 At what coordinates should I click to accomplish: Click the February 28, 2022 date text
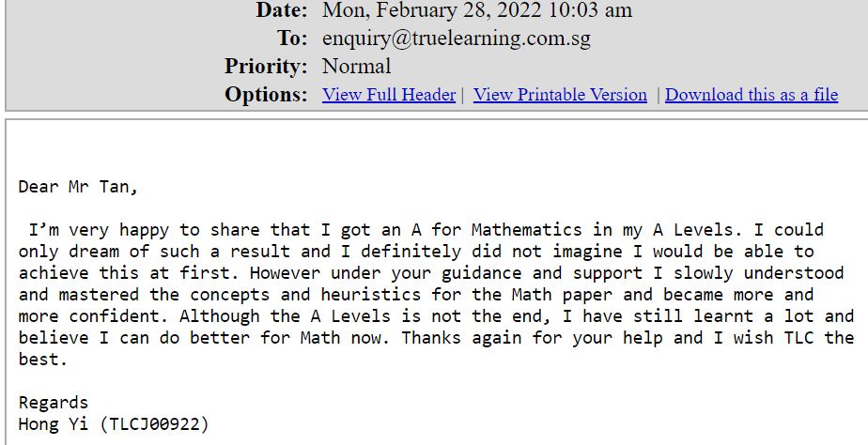click(461, 10)
